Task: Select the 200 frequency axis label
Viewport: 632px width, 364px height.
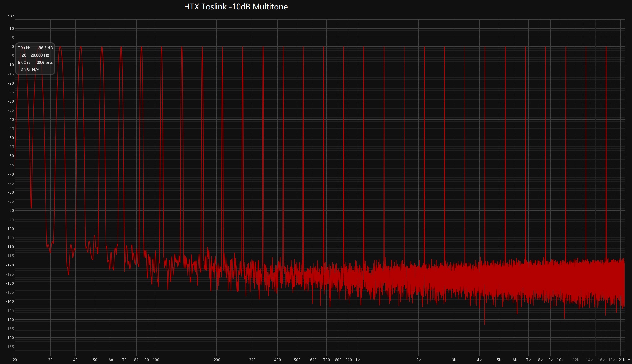Action: 217,360
